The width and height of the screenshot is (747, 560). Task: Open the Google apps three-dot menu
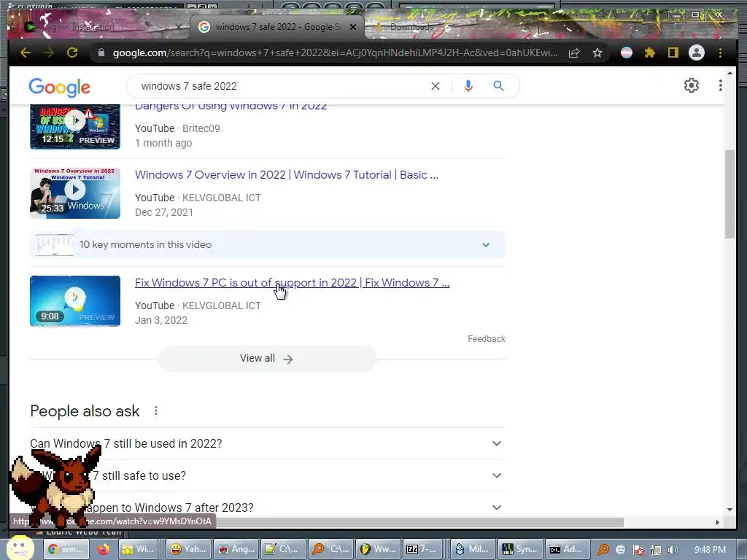[720, 85]
